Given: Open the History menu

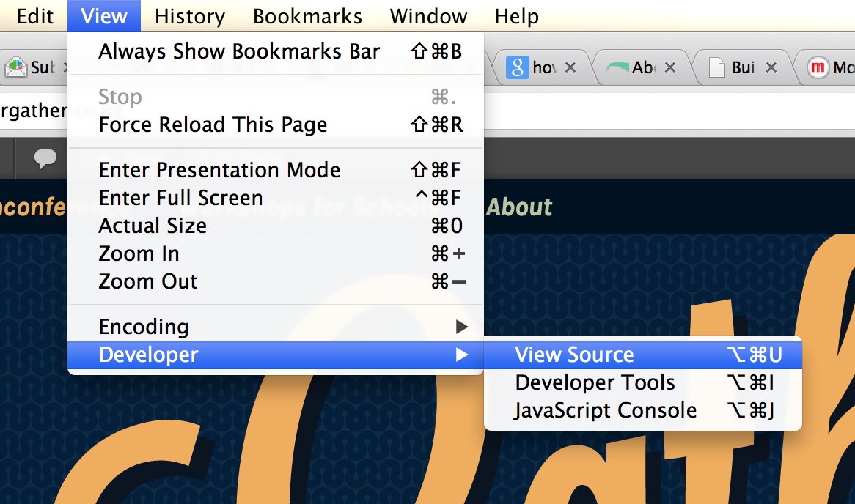Looking at the screenshot, I should [x=189, y=16].
